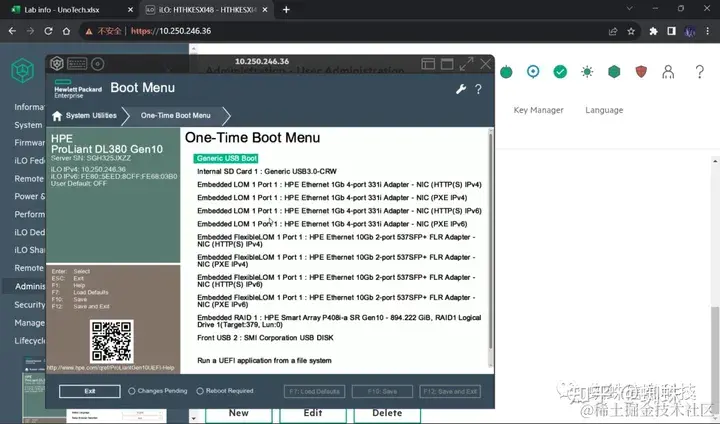Open the user account person icon
Image resolution: width=720 pixels, height=424 pixels.
pos(668,72)
